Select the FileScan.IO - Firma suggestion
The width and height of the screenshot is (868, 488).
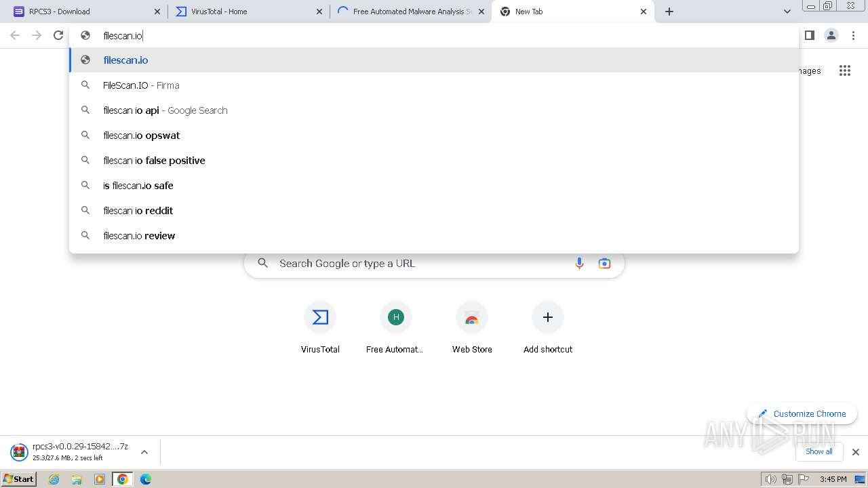434,85
